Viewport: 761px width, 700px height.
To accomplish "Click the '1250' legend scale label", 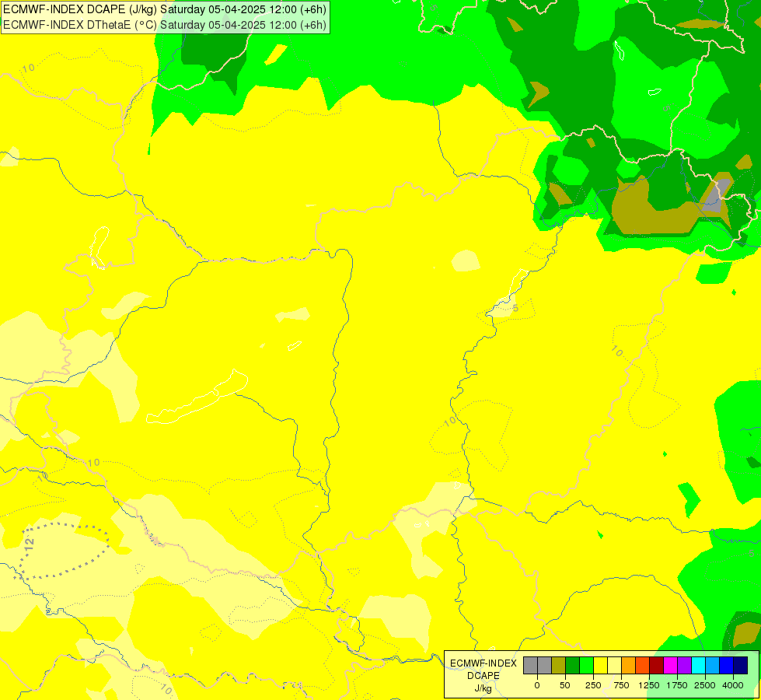I will 649,685.
